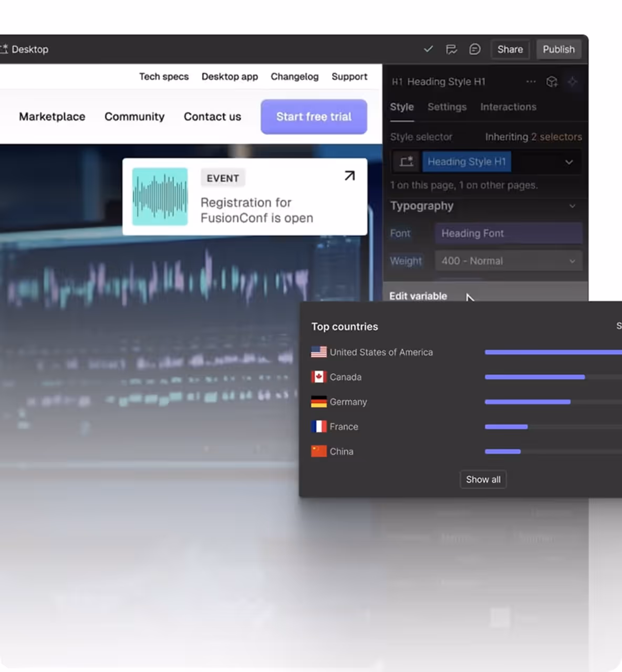The image size is (622, 672).
Task: Click the Start free trial button
Action: tap(314, 117)
